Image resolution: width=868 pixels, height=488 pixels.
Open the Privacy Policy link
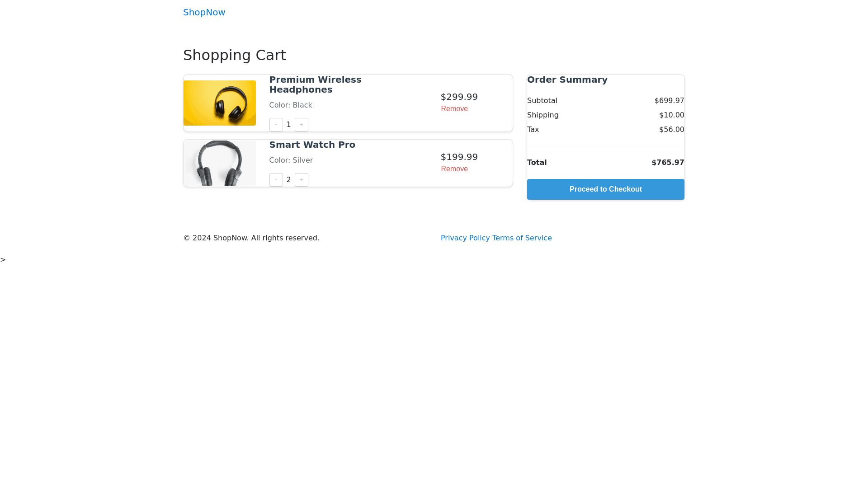point(465,238)
